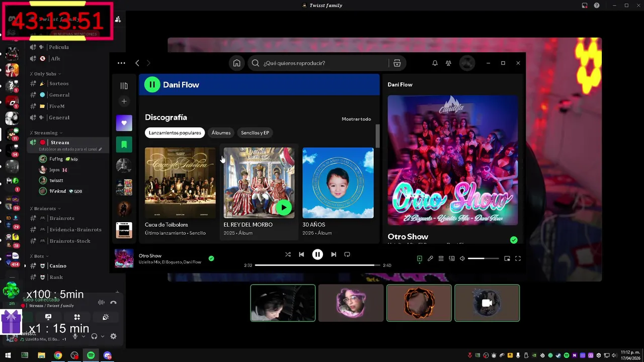Screen dimensions: 644x362
Task: Pause playback in Spotify player bar
Action: (317, 254)
